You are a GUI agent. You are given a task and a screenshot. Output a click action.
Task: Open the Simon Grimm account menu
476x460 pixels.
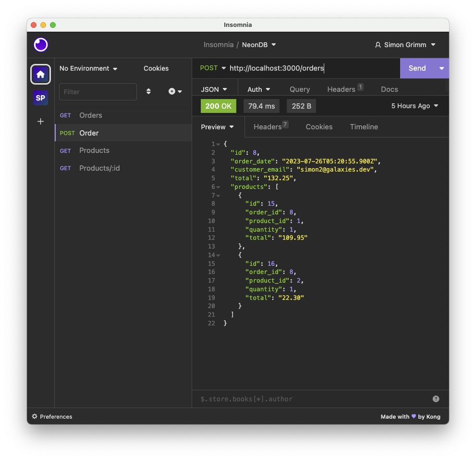coord(405,45)
